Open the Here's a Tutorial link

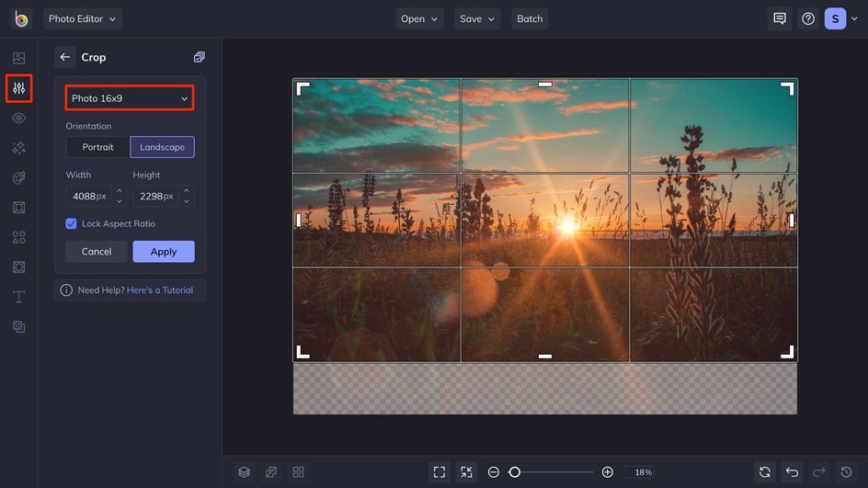pos(160,290)
